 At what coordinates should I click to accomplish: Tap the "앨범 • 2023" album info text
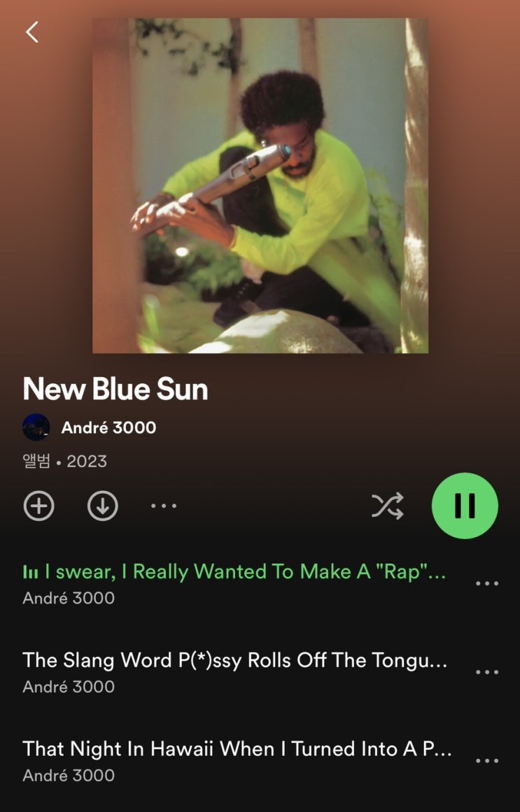point(65,461)
